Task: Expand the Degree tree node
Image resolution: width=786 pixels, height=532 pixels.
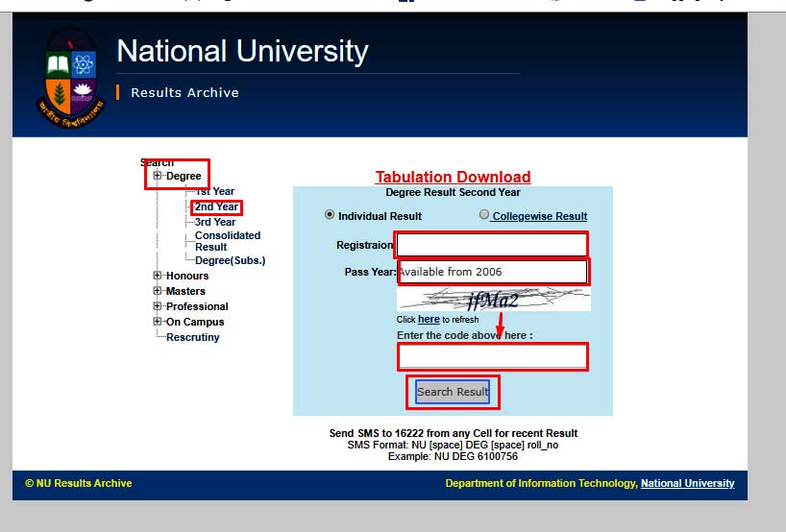Action: tap(158, 176)
